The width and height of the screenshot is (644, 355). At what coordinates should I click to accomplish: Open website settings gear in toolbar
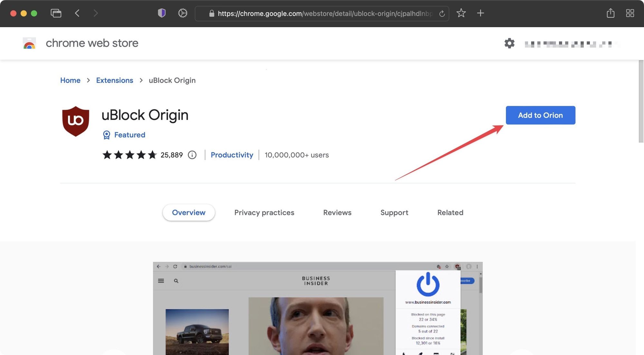[x=183, y=13]
